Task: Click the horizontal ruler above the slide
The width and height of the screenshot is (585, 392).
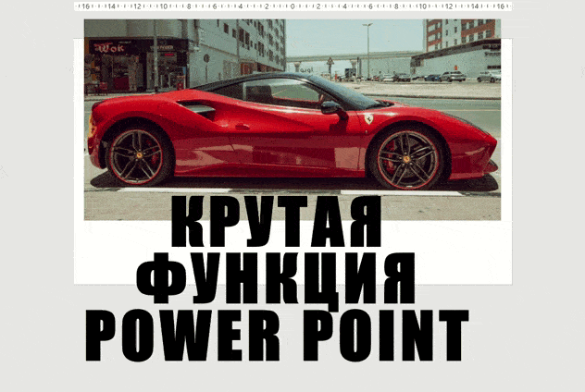Action: click(x=292, y=6)
